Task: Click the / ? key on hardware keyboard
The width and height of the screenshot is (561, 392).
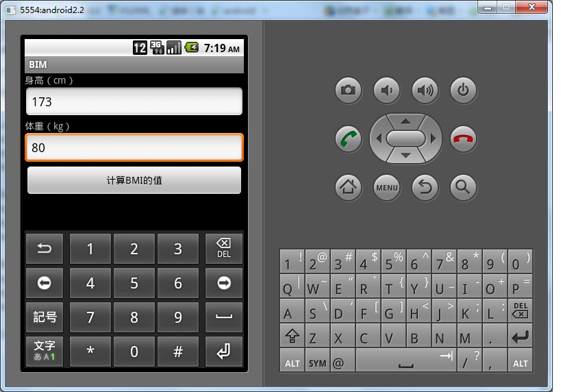Action: click(469, 360)
